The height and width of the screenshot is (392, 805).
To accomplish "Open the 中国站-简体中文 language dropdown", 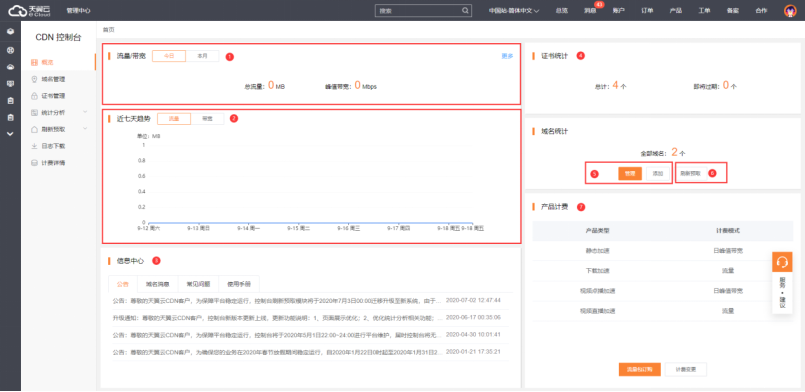I will point(513,11).
